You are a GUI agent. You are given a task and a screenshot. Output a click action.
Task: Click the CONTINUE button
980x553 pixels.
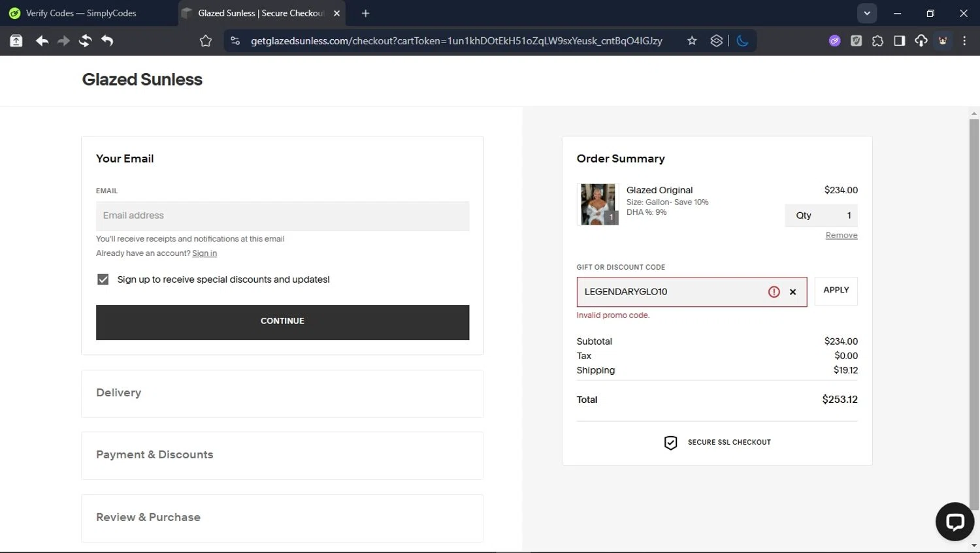[282, 322]
